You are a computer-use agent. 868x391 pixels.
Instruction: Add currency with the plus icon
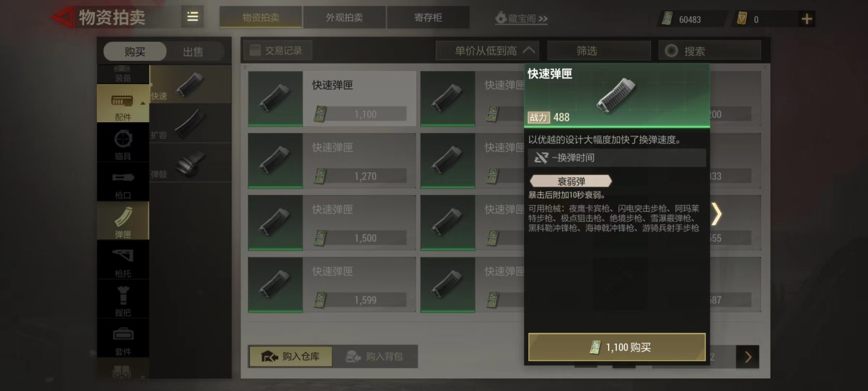click(x=807, y=19)
